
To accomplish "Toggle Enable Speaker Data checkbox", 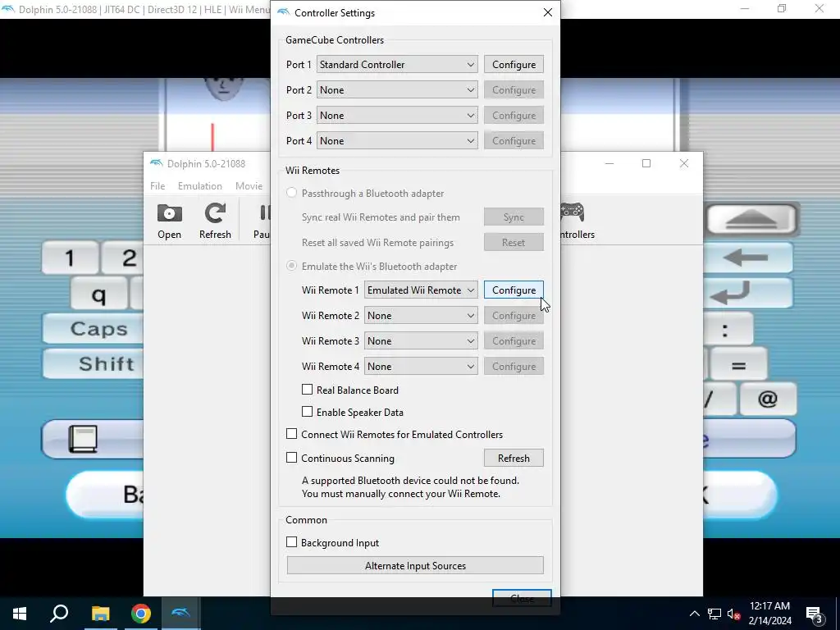I will [x=307, y=412].
